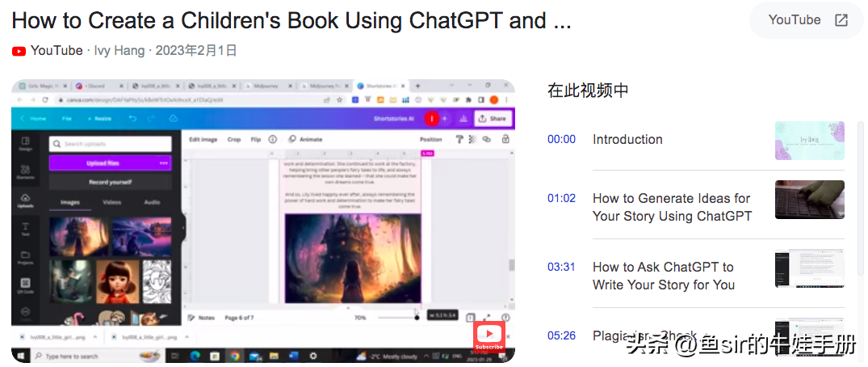Open the Introduction chapter thumbnail
This screenshot has width=868, height=367.
[809, 141]
